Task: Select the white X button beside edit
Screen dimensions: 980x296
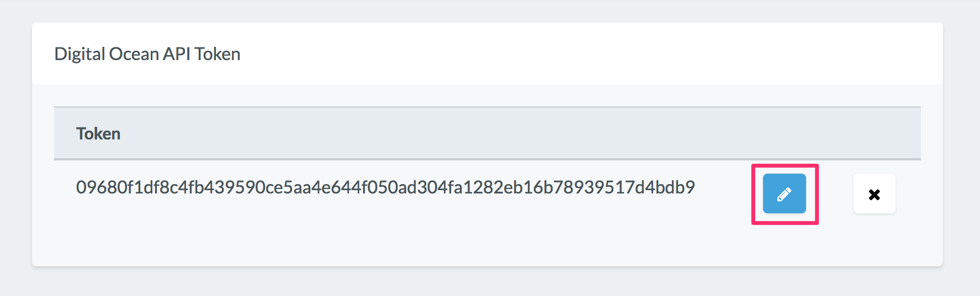Action: pos(874,193)
